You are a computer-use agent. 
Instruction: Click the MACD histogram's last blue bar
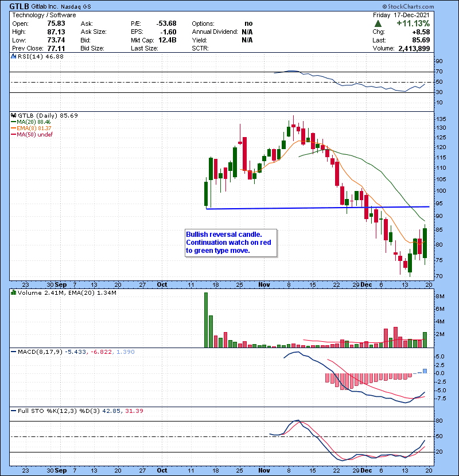click(x=425, y=371)
